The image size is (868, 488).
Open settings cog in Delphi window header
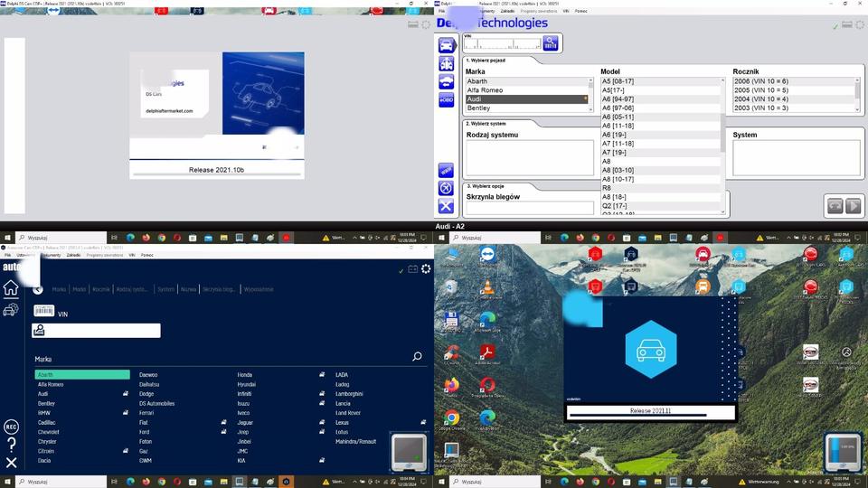tap(860, 25)
